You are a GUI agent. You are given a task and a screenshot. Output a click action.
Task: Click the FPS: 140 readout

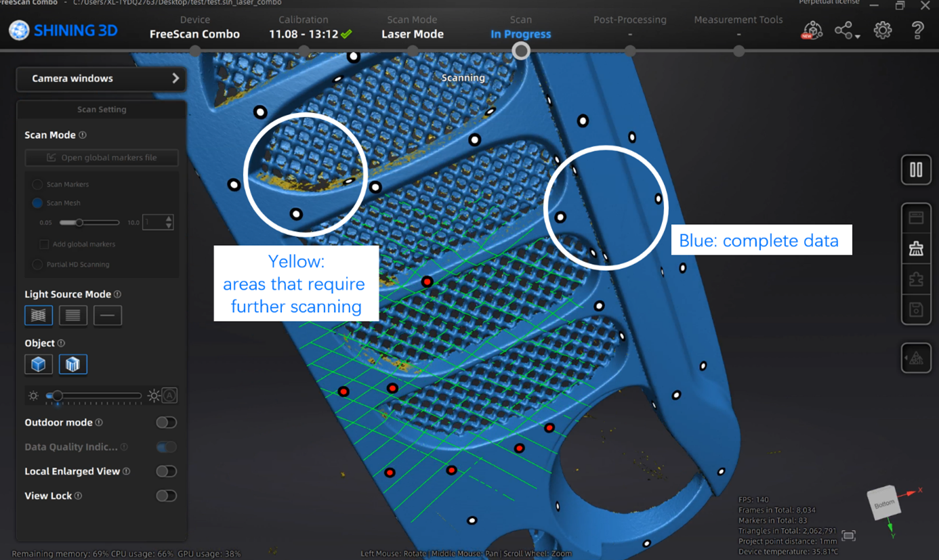click(x=753, y=500)
